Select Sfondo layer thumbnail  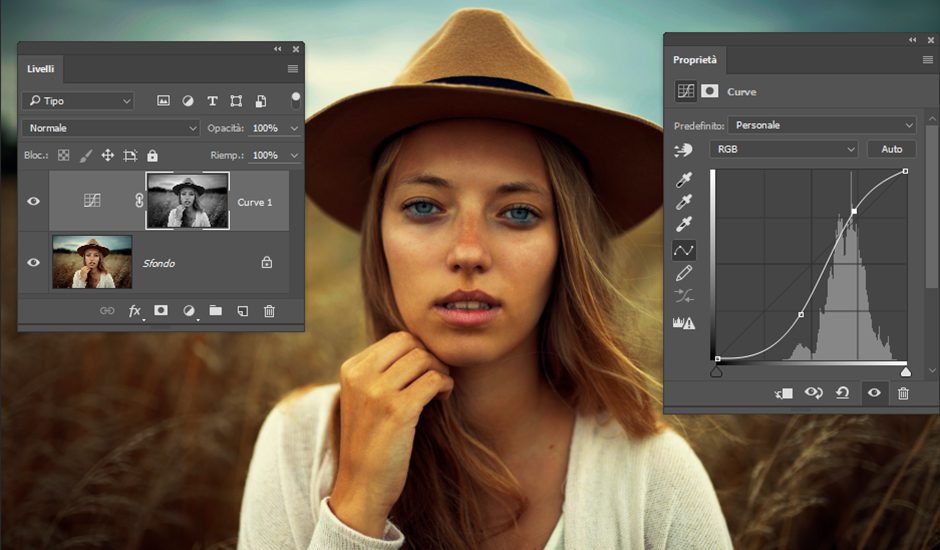(92, 262)
